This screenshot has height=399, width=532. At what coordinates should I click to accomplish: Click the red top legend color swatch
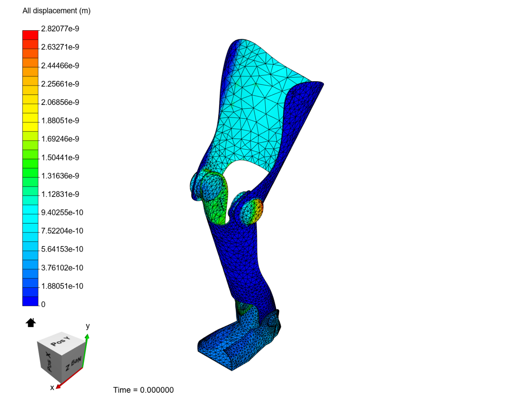(x=30, y=35)
